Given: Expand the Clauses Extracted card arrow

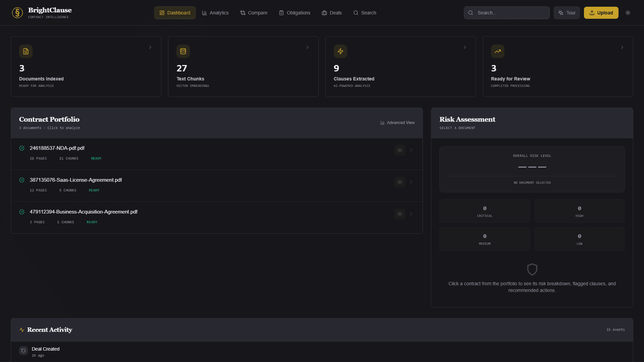Looking at the screenshot, I should (465, 47).
